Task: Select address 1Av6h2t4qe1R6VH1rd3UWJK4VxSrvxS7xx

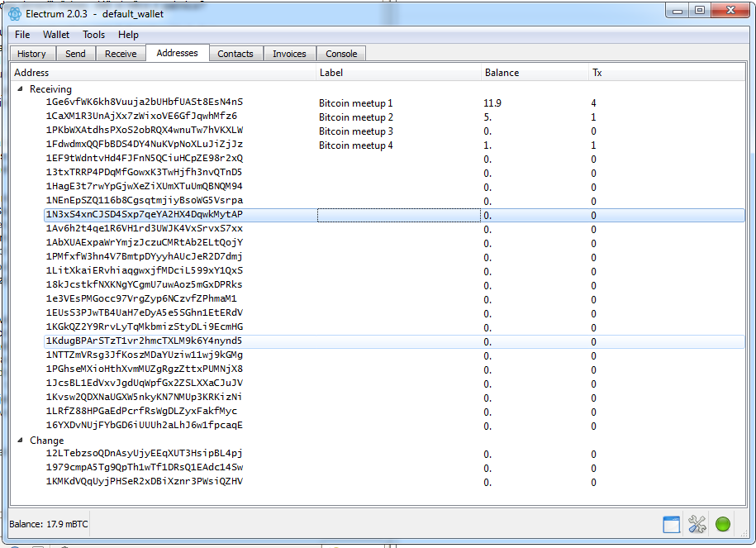Action: (144, 227)
